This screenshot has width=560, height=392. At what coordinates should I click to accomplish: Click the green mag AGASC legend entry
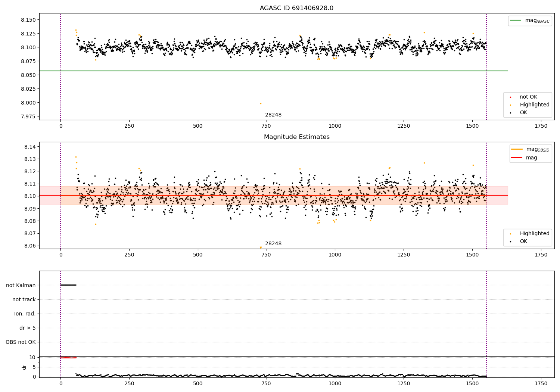(x=530, y=21)
